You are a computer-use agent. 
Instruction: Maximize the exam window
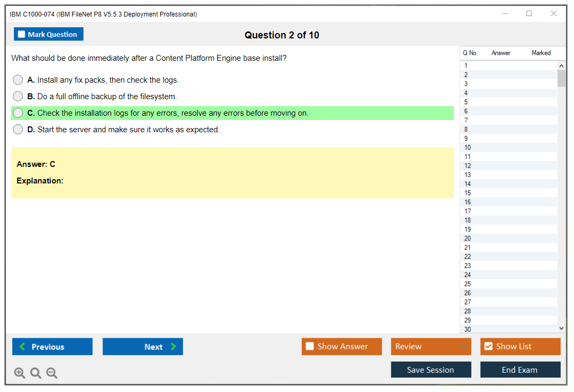tap(529, 14)
